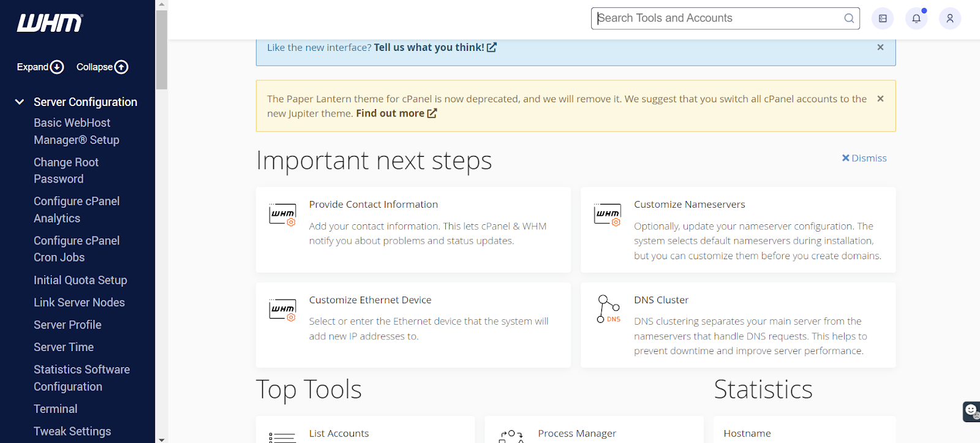Collapse all sidebar menu sections
980x443 pixels.
tap(102, 67)
